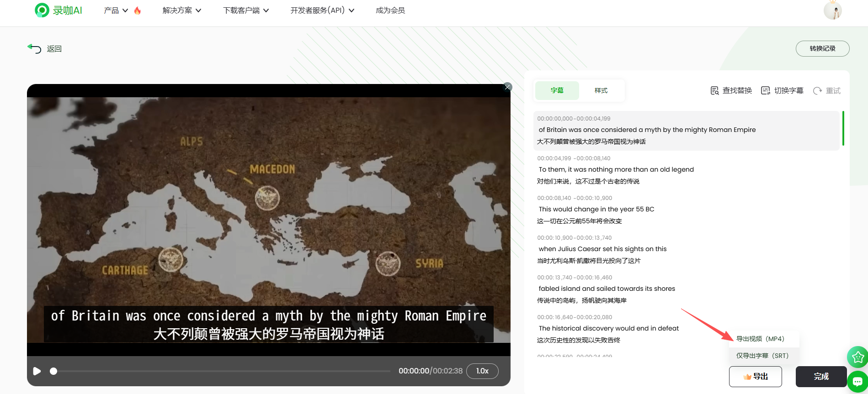Expand the 解决方案 dropdown menu

pos(182,11)
